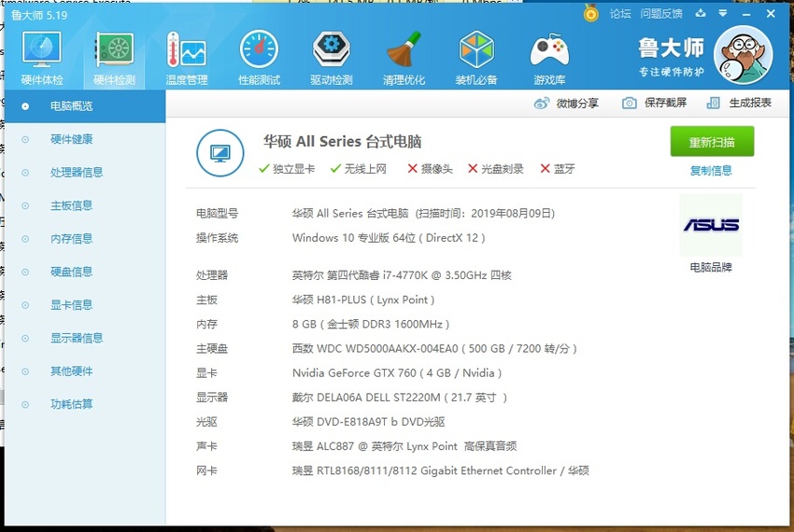794x532 pixels.
Task: Open 游戏库 game library controller icon
Action: coord(549,57)
